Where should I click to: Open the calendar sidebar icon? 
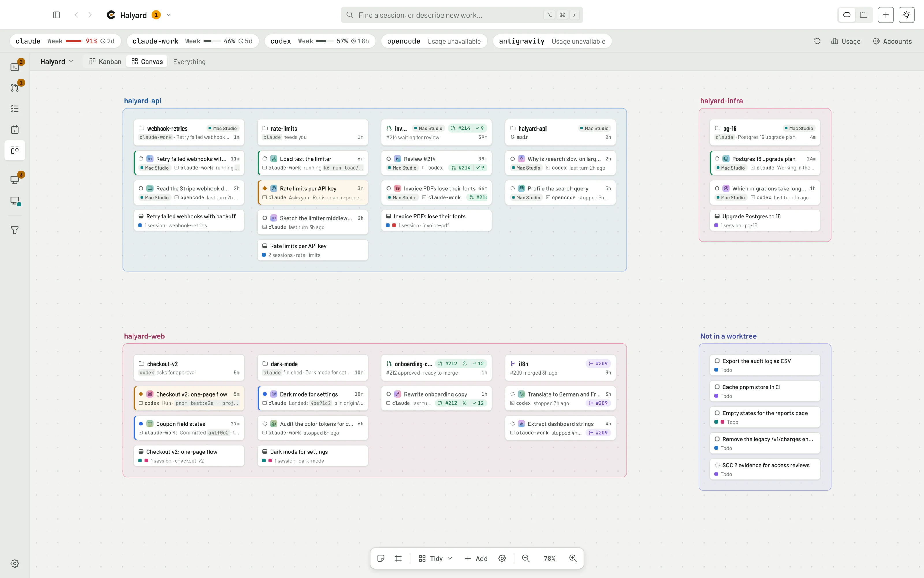click(15, 129)
